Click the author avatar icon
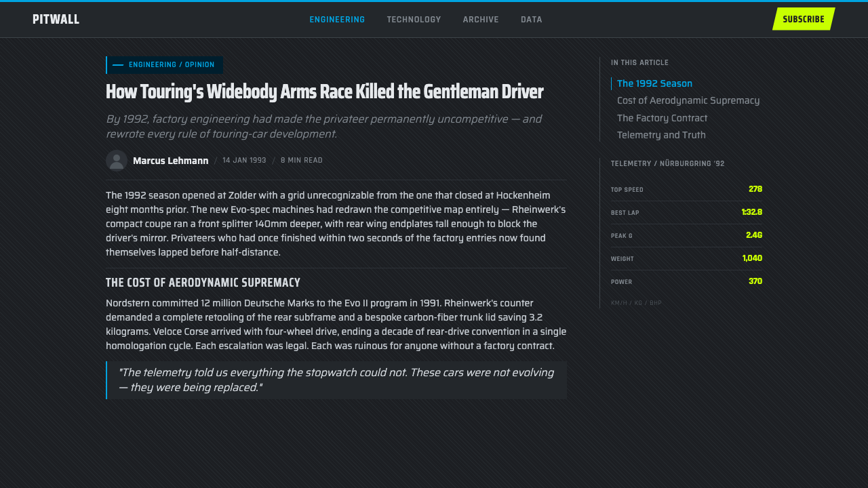 point(117,161)
